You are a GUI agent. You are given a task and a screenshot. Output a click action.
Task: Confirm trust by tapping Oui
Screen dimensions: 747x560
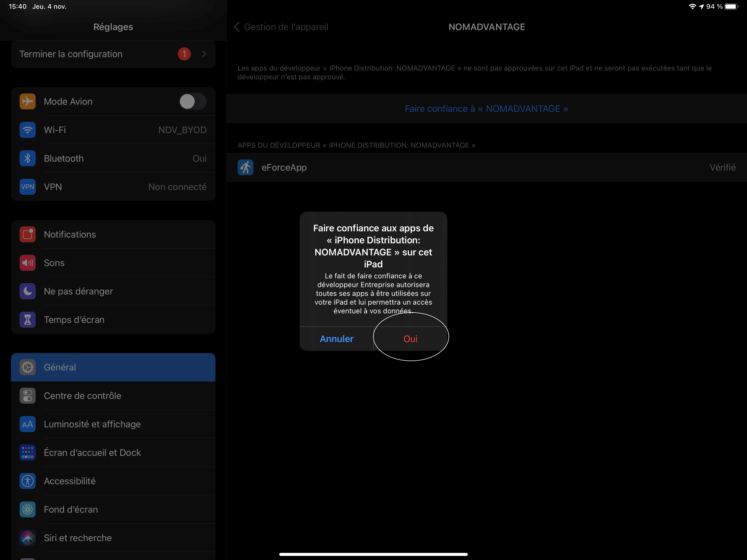pyautogui.click(x=410, y=339)
